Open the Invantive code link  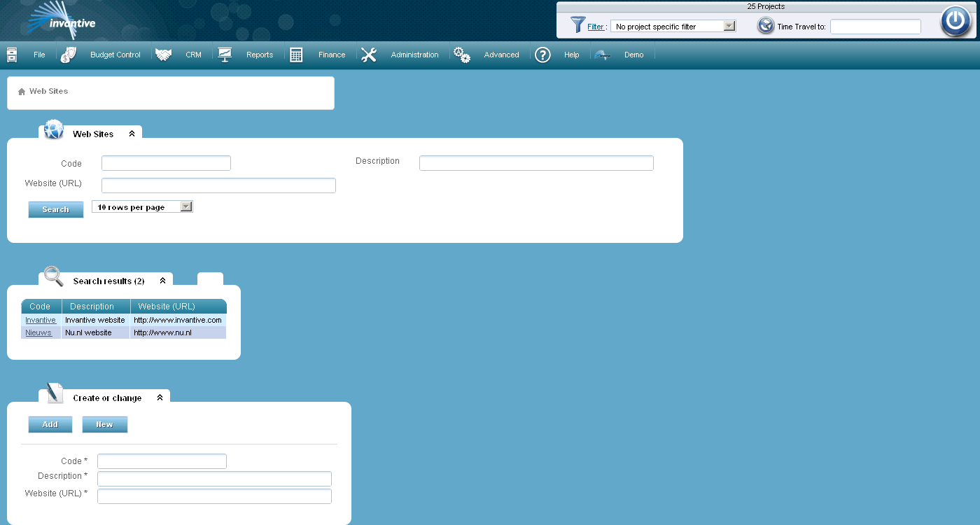click(x=41, y=320)
